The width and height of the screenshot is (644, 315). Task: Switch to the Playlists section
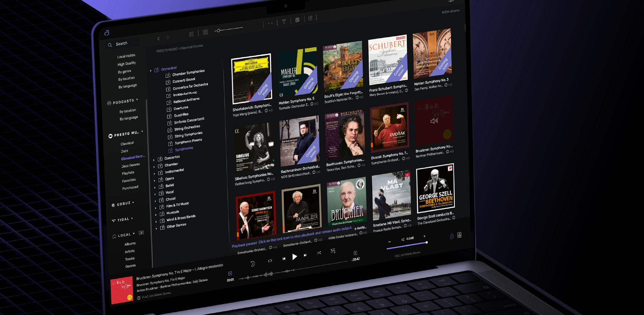[x=128, y=172]
